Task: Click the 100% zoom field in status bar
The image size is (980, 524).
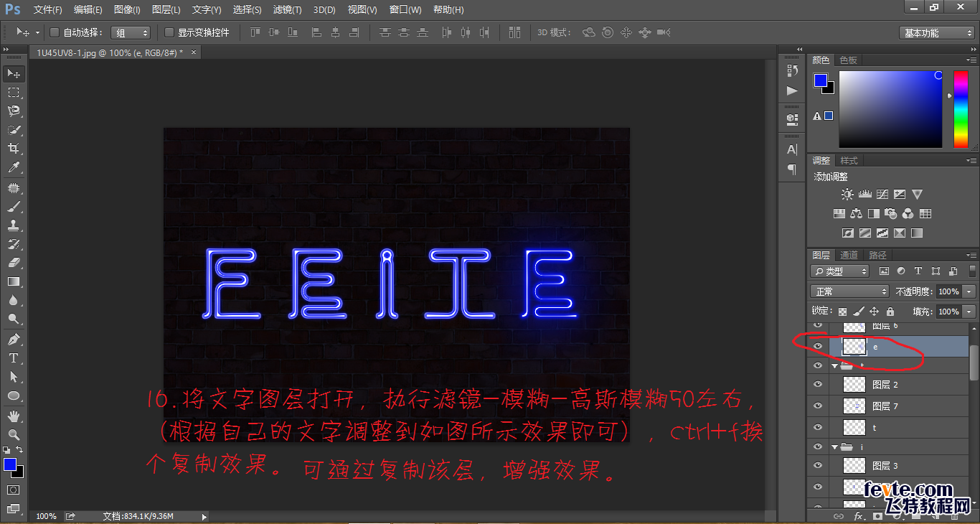Action: pyautogui.click(x=46, y=516)
